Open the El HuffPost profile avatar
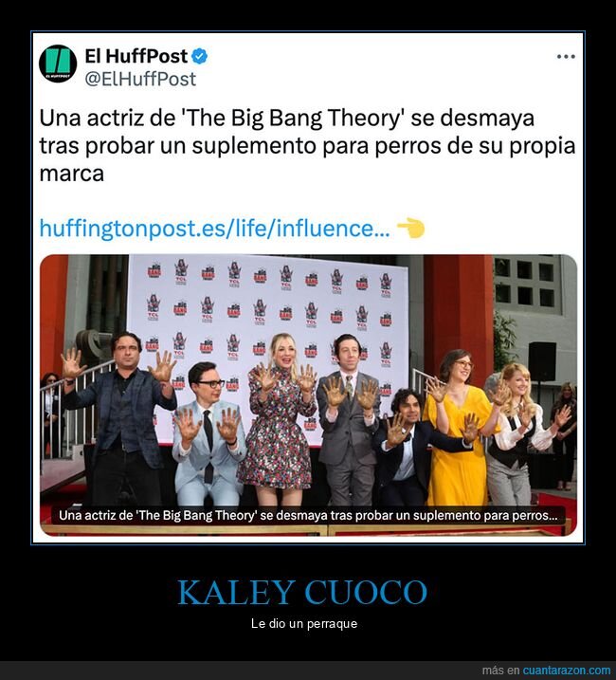This screenshot has width=616, height=680. pyautogui.click(x=58, y=64)
